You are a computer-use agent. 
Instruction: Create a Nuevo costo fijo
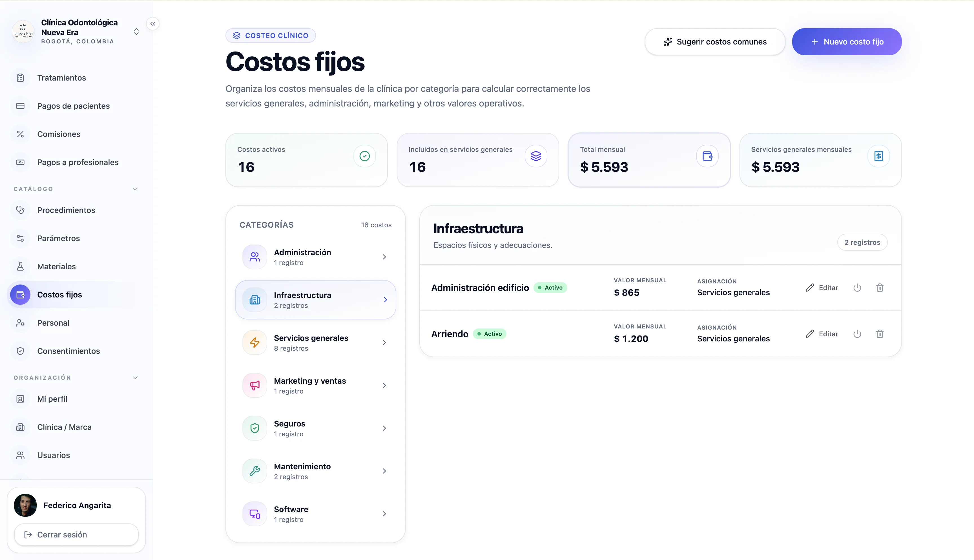847,41
